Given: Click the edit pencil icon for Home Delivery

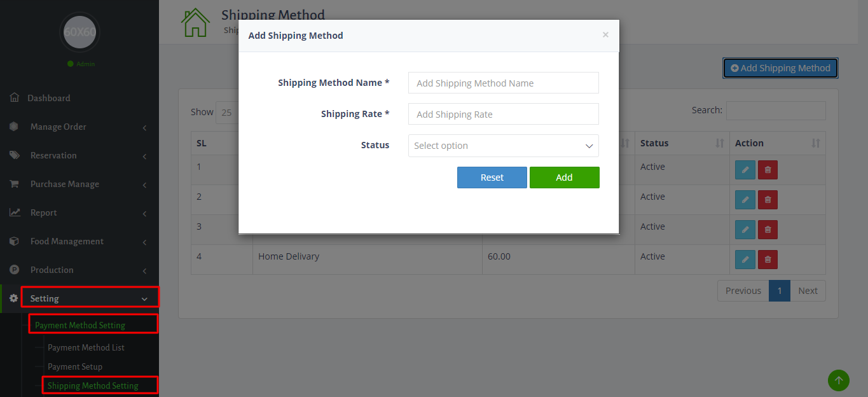Looking at the screenshot, I should (745, 260).
